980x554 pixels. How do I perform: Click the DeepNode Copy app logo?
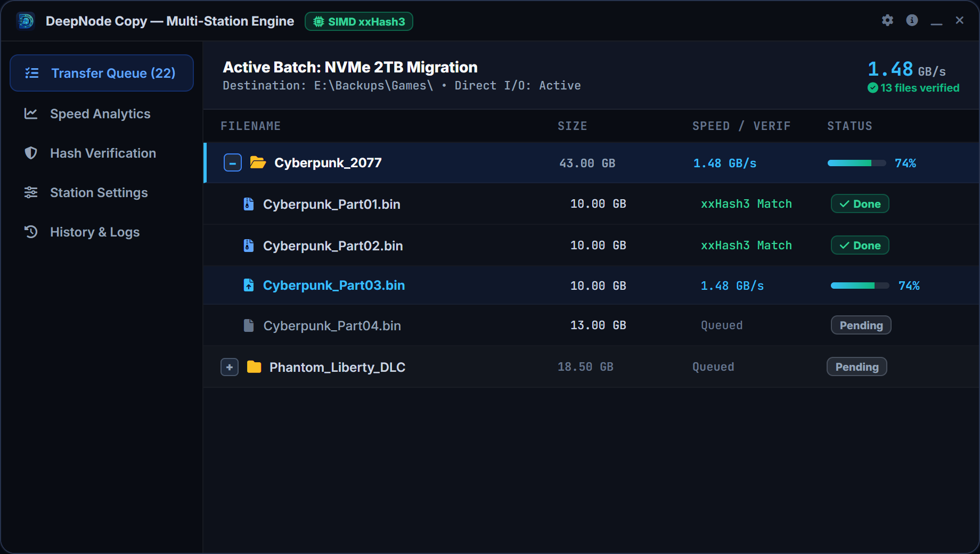click(x=26, y=21)
